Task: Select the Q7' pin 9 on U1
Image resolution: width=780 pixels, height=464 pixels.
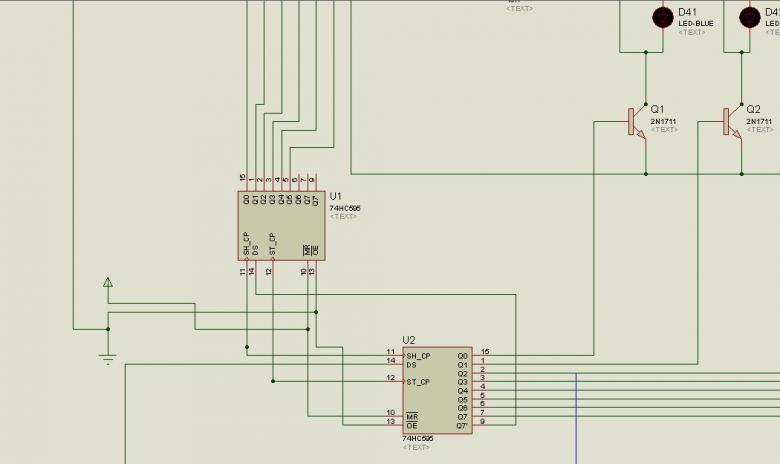Action: [314, 183]
